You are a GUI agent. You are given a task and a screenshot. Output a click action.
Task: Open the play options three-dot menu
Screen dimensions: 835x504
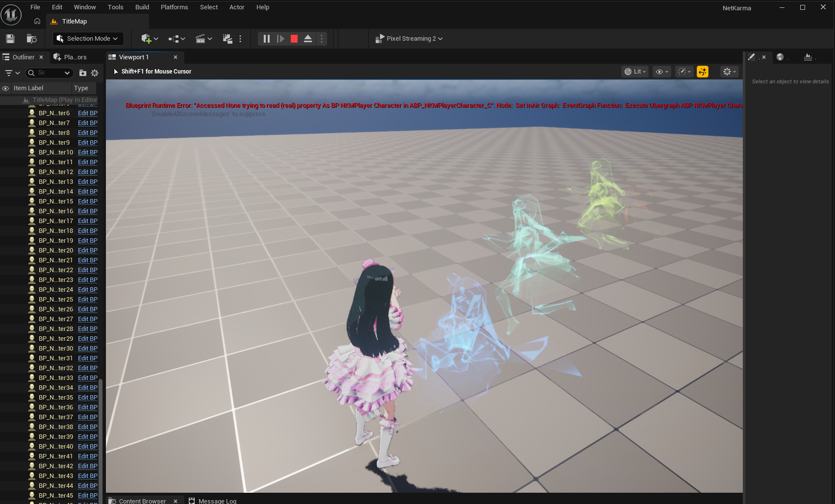click(322, 39)
